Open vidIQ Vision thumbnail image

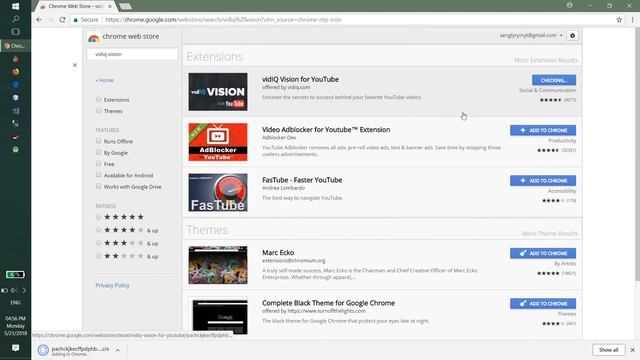218,92
